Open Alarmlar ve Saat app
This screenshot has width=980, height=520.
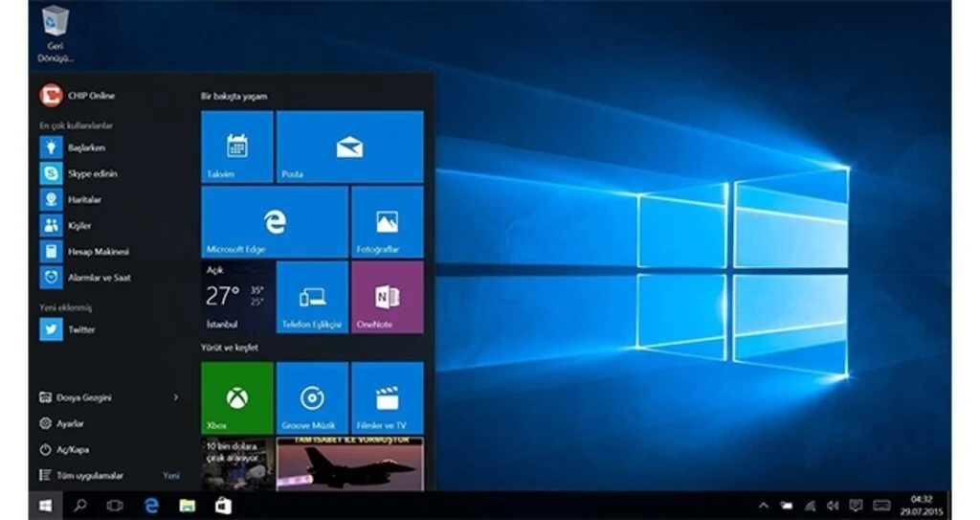coord(85,277)
